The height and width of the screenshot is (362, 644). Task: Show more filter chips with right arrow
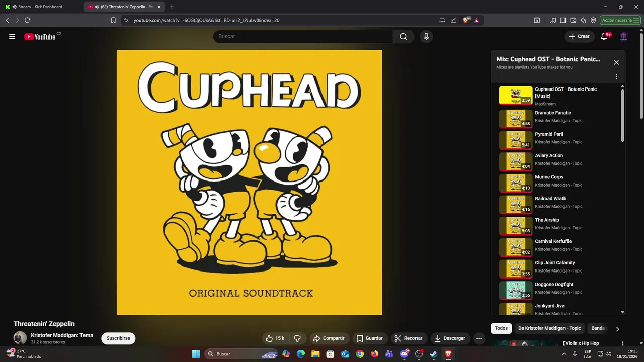[617, 329]
